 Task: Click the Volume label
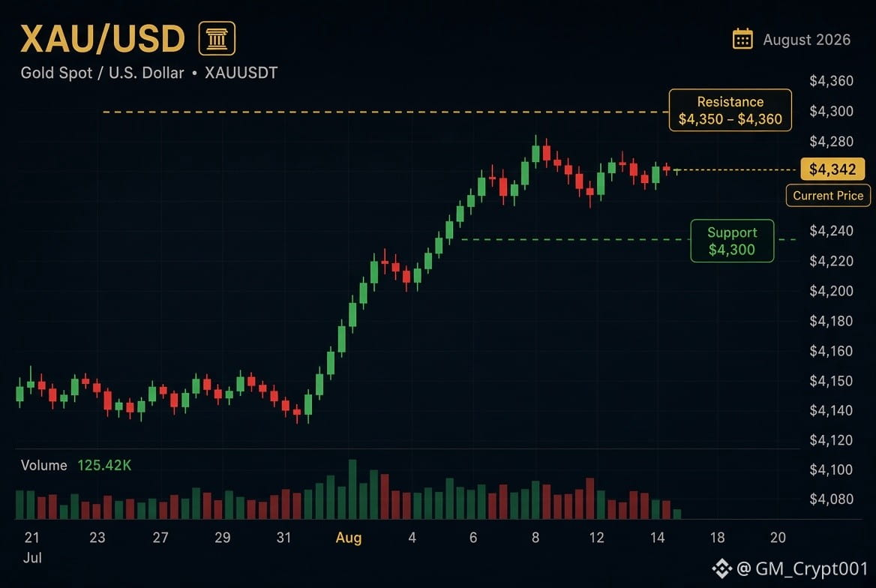point(43,465)
